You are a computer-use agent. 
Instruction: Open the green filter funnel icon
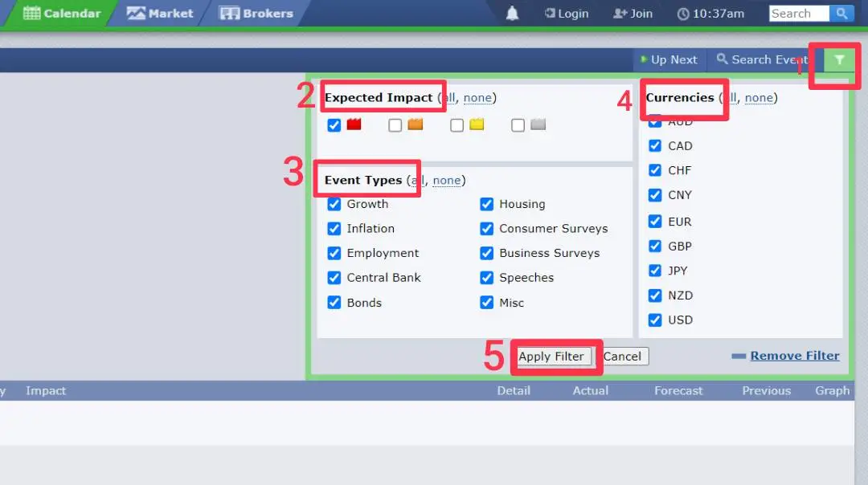tap(839, 59)
